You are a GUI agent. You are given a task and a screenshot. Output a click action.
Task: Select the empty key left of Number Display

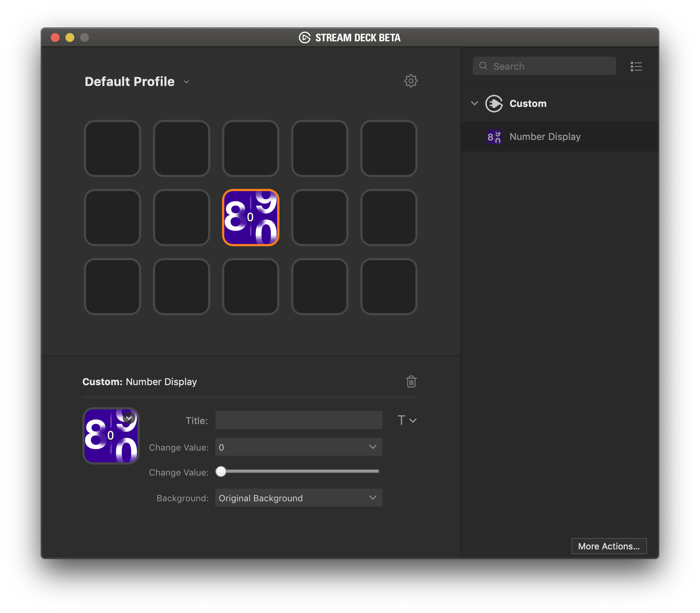tap(182, 218)
